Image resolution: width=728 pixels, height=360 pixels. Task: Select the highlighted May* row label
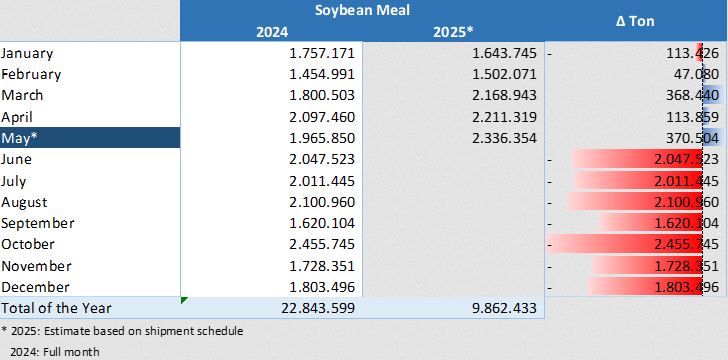pyautogui.click(x=90, y=138)
